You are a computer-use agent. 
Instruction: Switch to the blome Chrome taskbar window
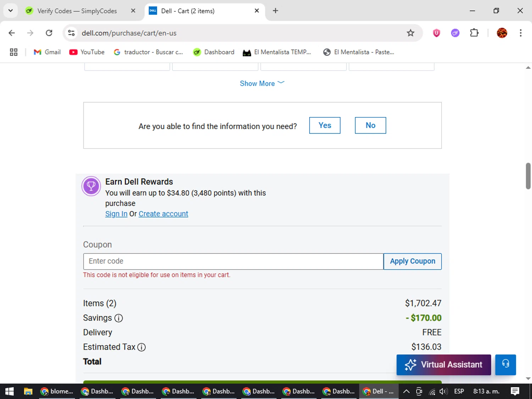click(57, 391)
